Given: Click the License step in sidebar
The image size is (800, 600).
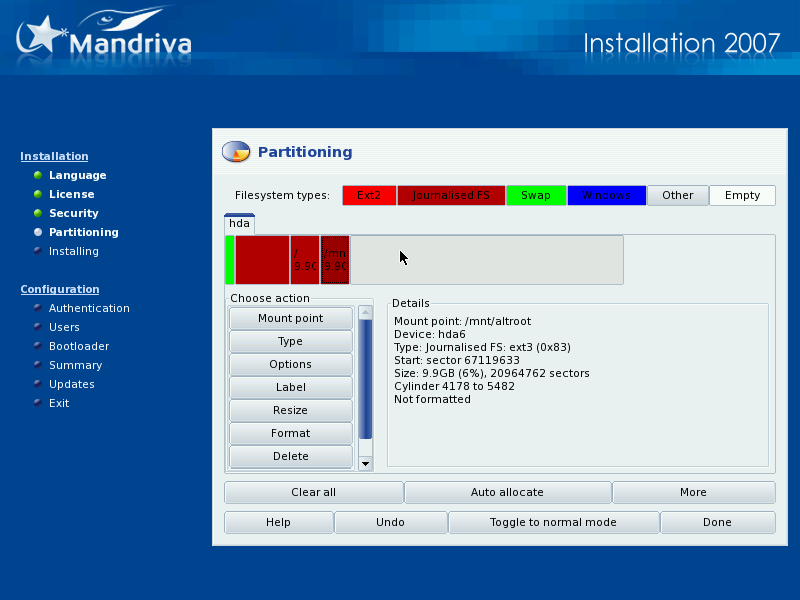Looking at the screenshot, I should coord(71,194).
